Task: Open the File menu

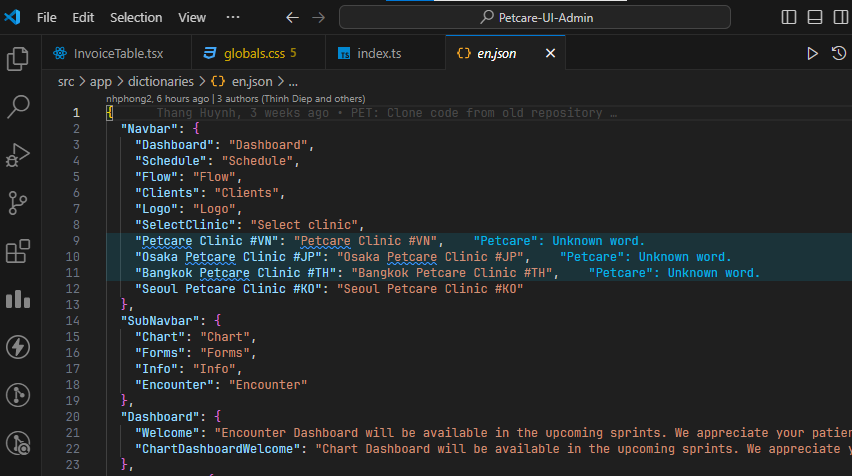Action: (47, 17)
